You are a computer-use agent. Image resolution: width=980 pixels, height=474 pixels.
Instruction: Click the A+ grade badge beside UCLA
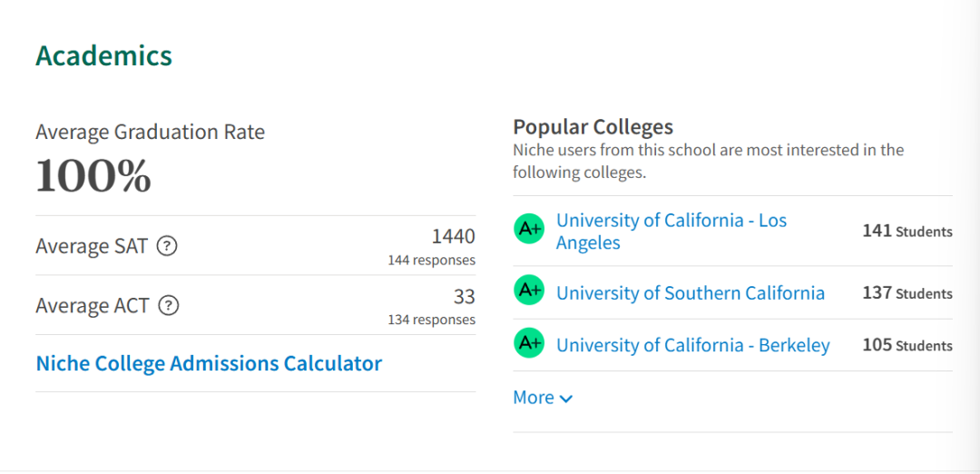click(x=529, y=229)
